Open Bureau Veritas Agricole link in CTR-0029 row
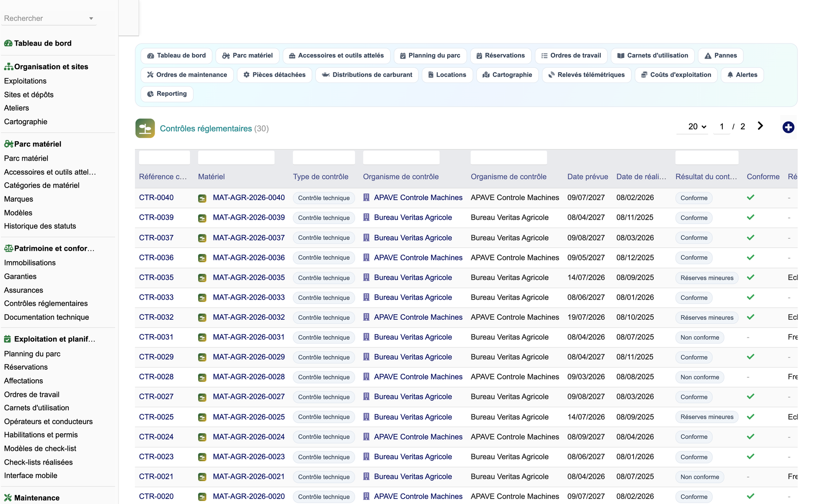This screenshot has height=504, width=815. point(413,357)
